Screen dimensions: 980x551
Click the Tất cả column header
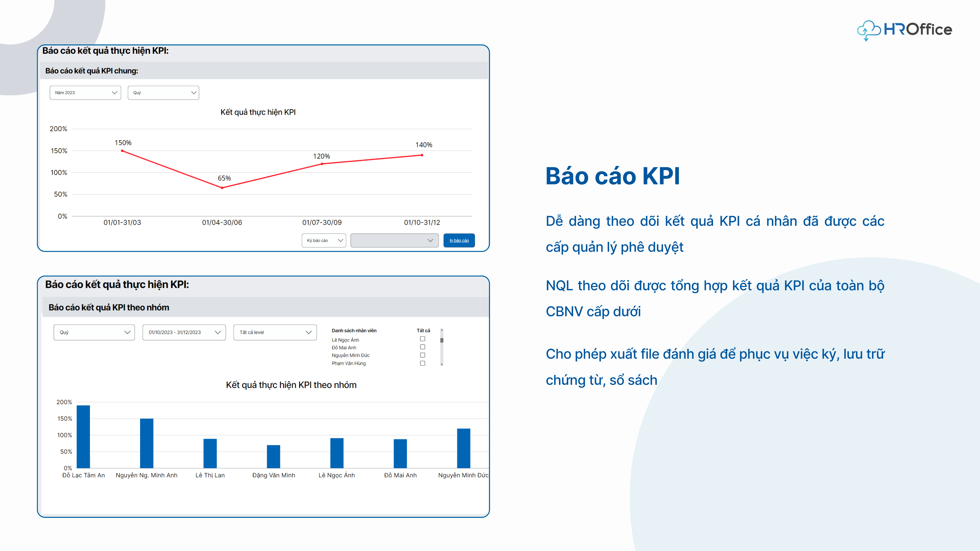point(423,330)
